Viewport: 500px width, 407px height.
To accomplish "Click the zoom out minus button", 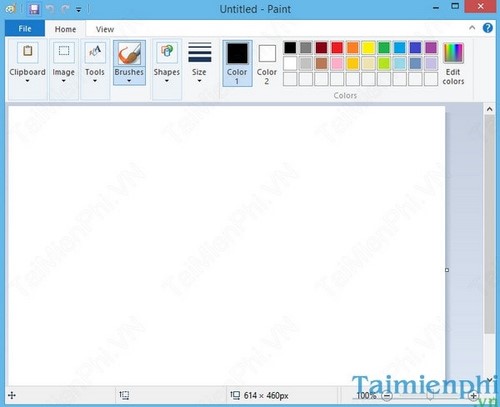I will 387,396.
